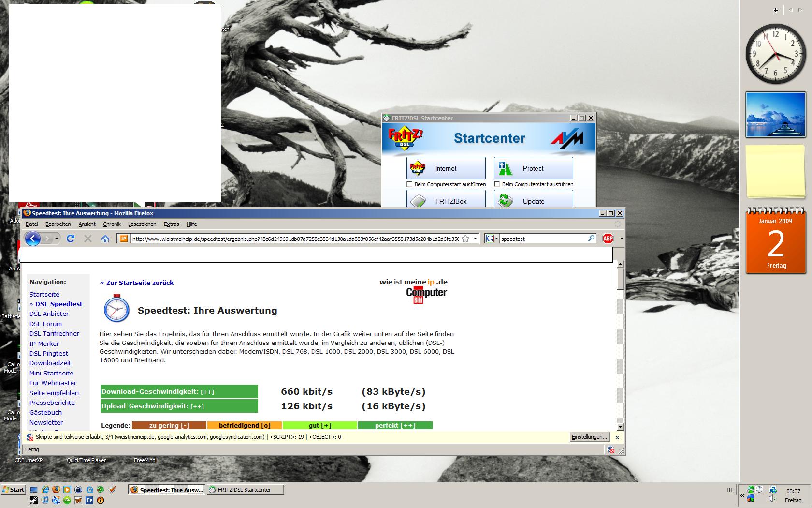
Task: Launch iTunes from the quick launch bar
Action: (45, 500)
